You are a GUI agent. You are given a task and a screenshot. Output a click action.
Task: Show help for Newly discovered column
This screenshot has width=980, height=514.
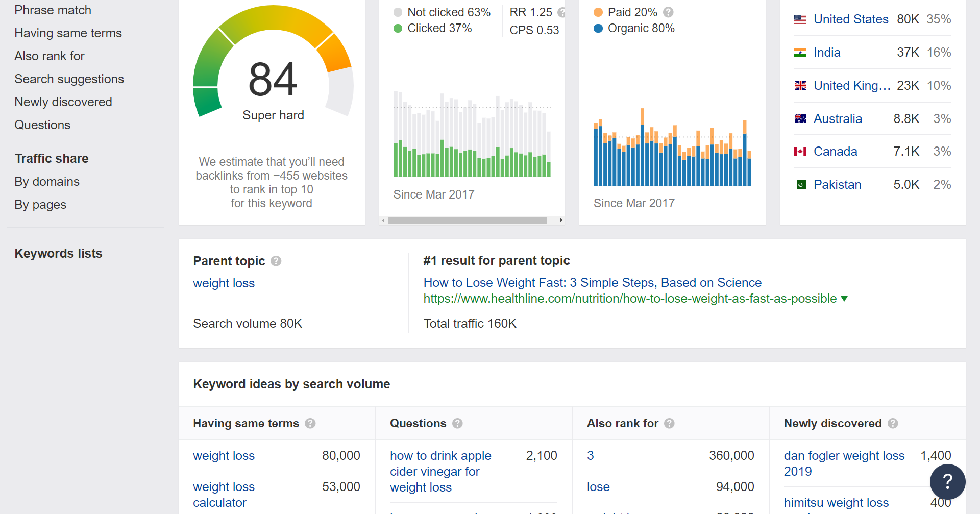click(893, 423)
